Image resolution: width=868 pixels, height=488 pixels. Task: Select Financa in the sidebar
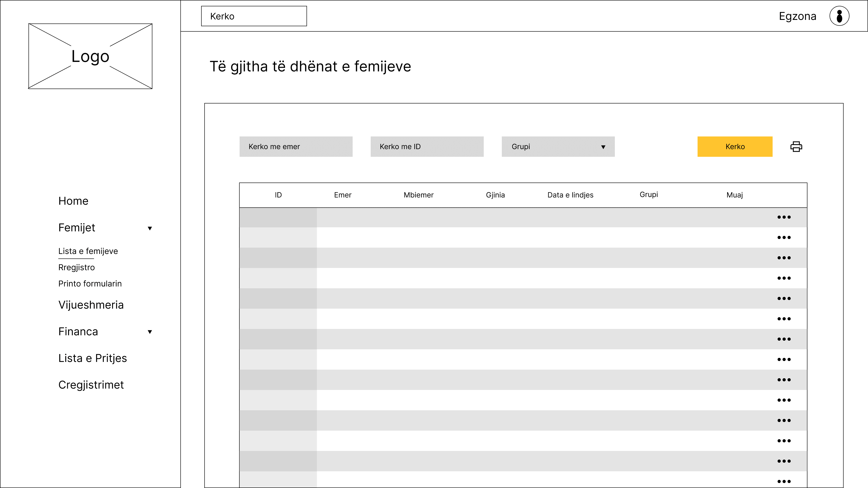pyautogui.click(x=78, y=331)
